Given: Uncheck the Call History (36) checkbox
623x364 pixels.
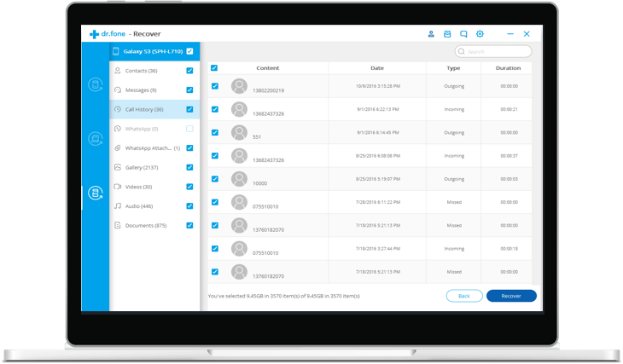Looking at the screenshot, I should (190, 109).
